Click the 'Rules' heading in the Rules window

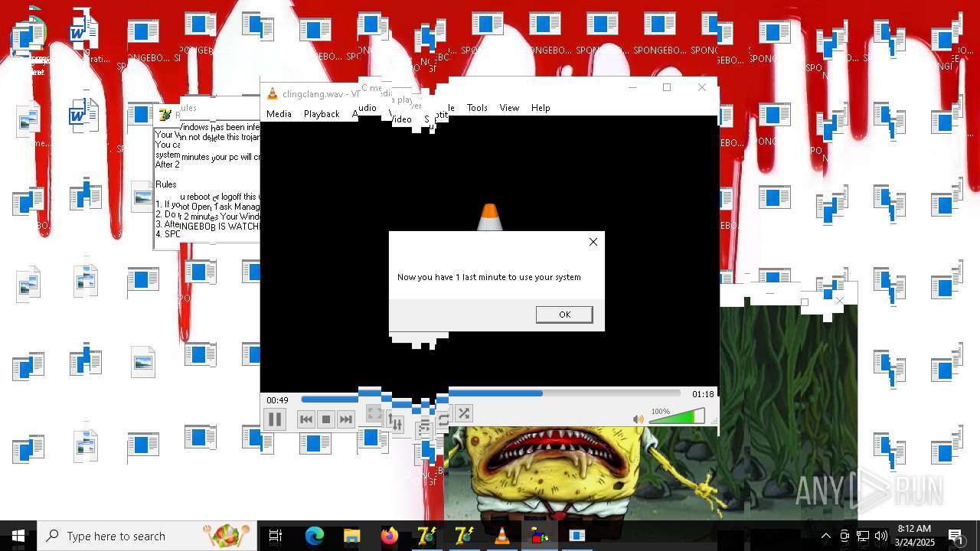point(166,184)
